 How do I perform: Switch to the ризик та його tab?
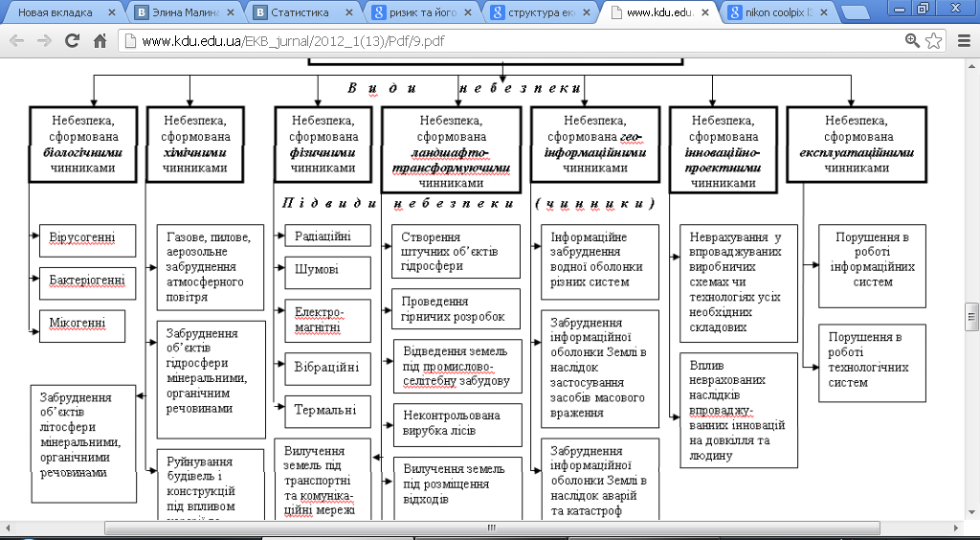click(x=422, y=11)
